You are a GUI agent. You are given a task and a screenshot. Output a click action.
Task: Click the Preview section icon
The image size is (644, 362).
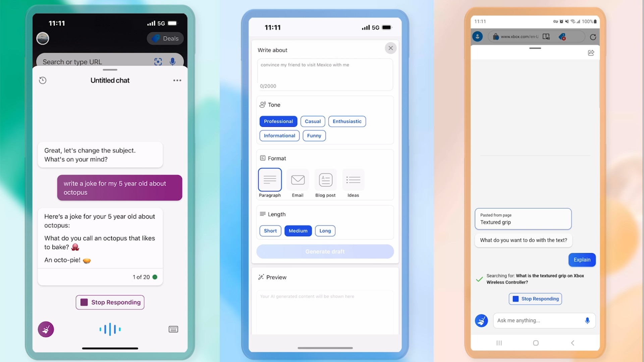261,278
